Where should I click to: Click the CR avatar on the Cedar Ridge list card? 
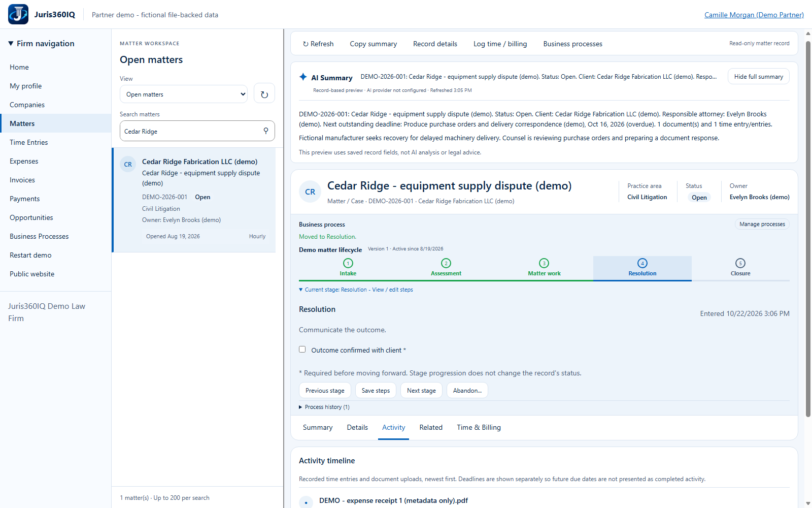click(128, 164)
